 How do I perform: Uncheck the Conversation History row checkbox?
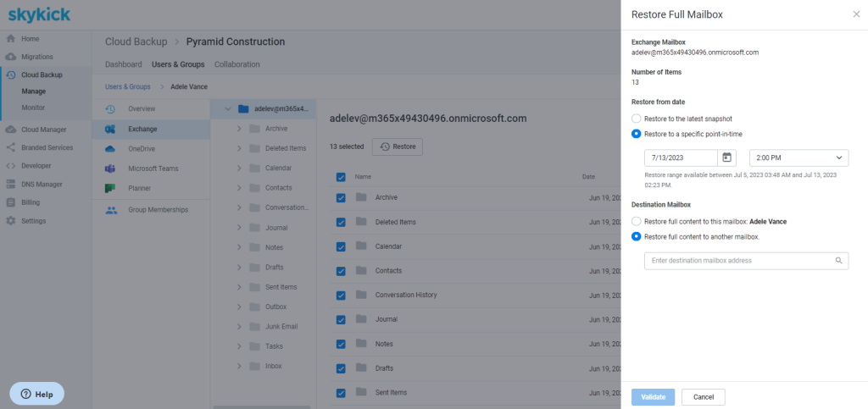coord(341,296)
